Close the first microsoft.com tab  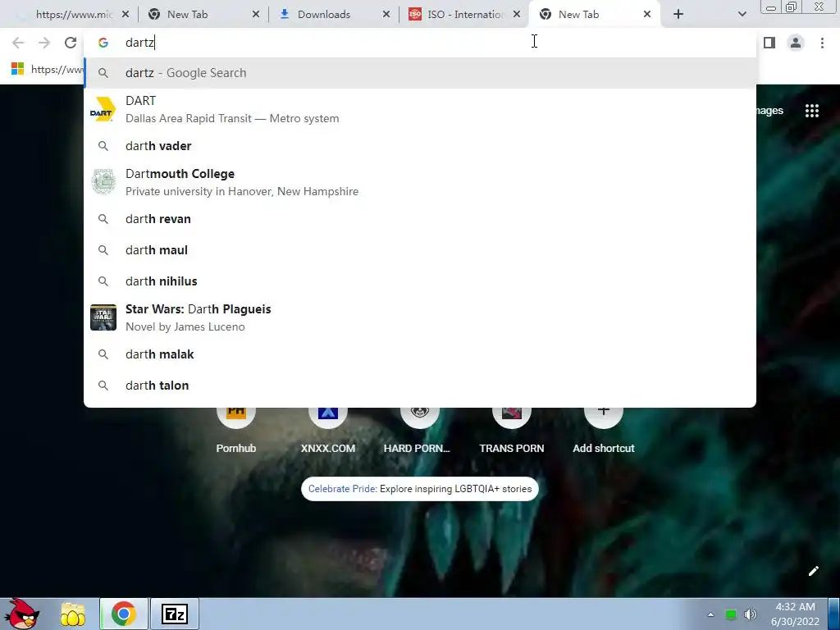click(126, 15)
